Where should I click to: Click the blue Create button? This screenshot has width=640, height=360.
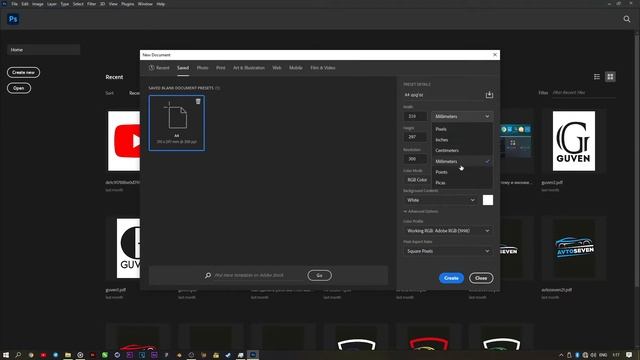451,278
